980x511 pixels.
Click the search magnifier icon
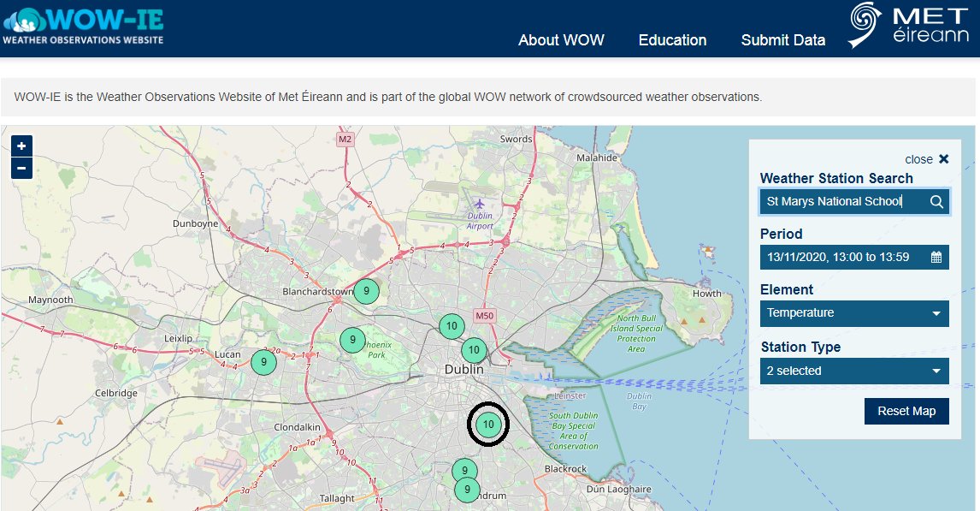tap(936, 201)
